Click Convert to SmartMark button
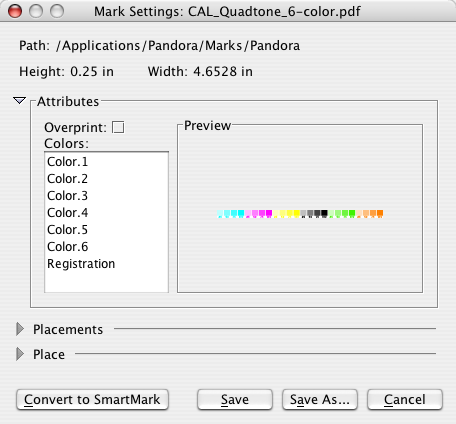 [x=92, y=399]
